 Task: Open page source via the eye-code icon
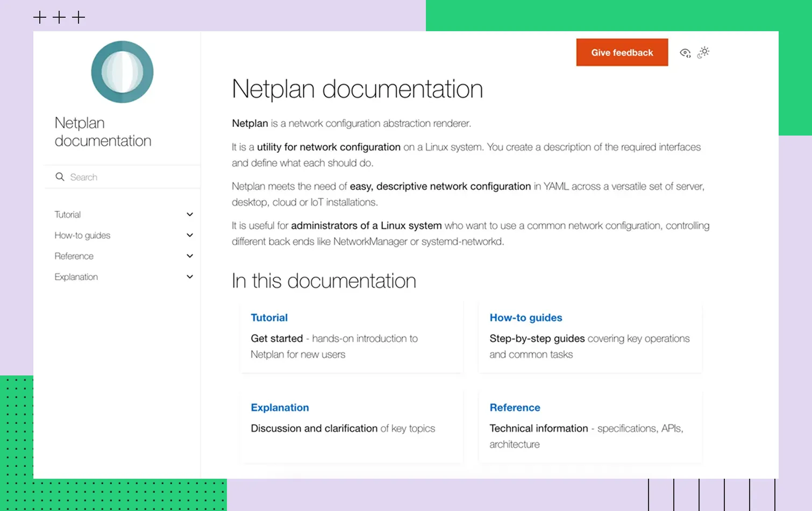coord(685,52)
